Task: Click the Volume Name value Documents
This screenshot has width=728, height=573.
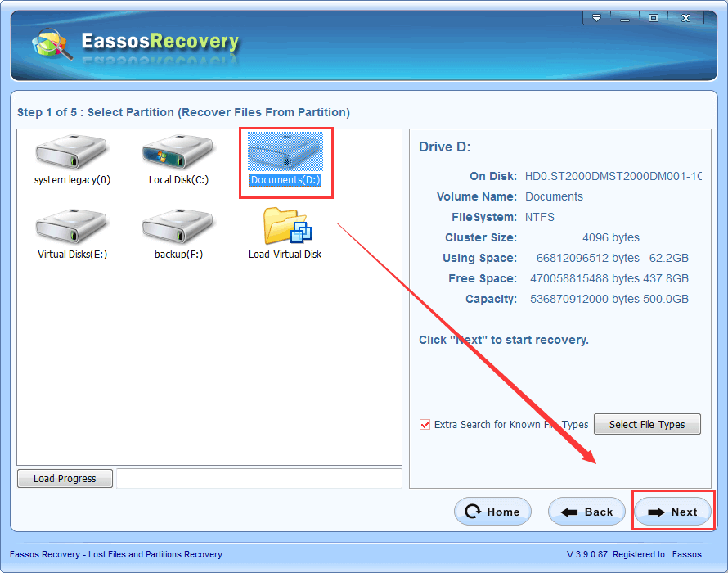Action: (x=554, y=196)
